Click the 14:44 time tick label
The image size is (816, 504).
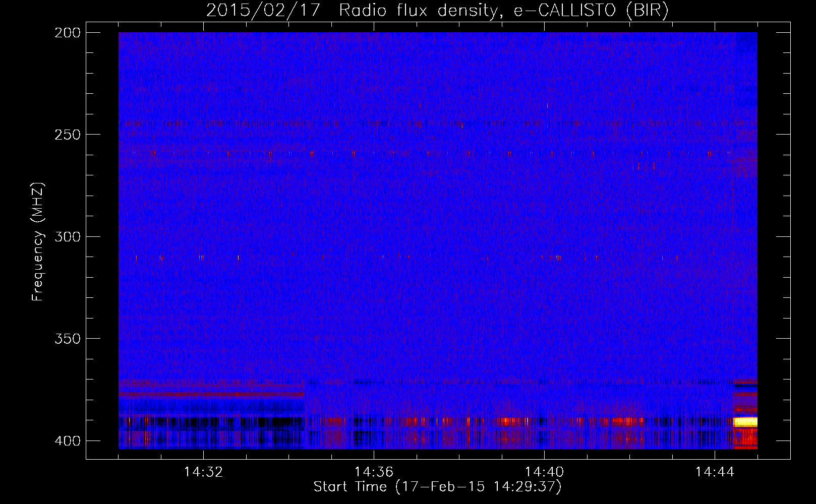coord(715,472)
